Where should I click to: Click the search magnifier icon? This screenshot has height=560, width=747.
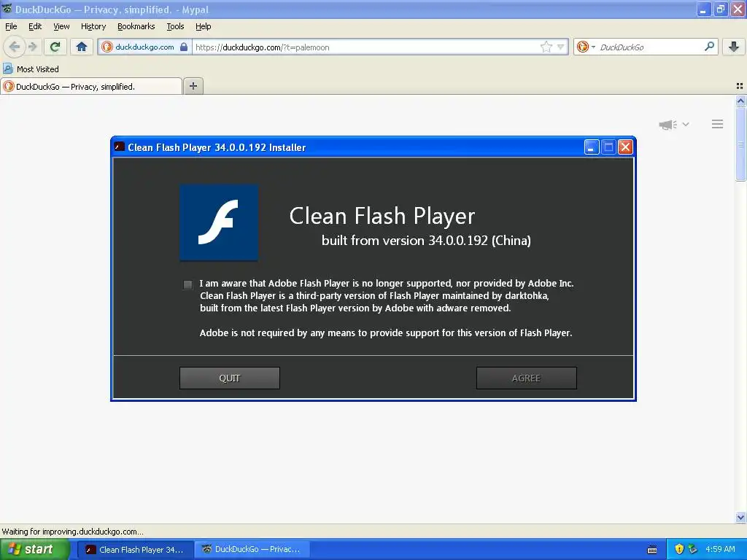click(x=709, y=47)
